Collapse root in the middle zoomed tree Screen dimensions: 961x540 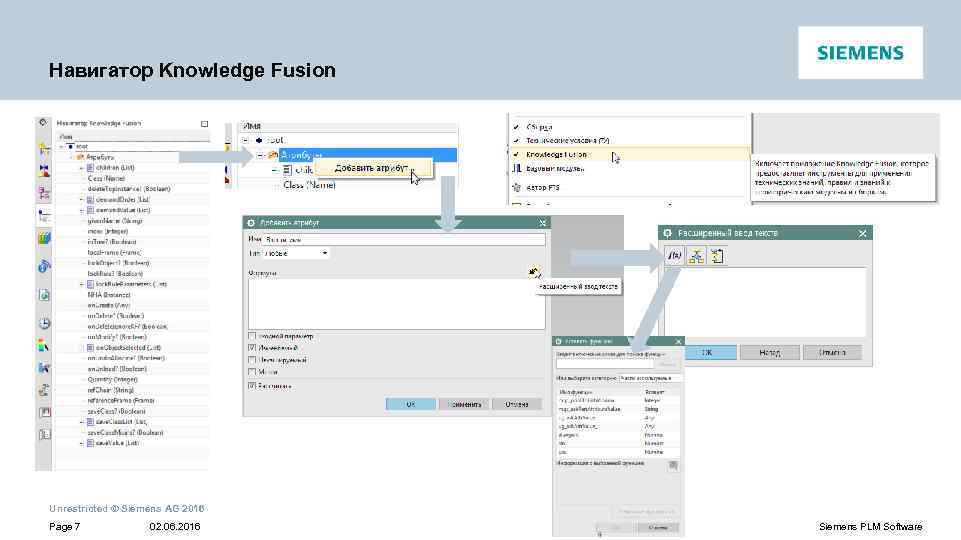[x=246, y=140]
